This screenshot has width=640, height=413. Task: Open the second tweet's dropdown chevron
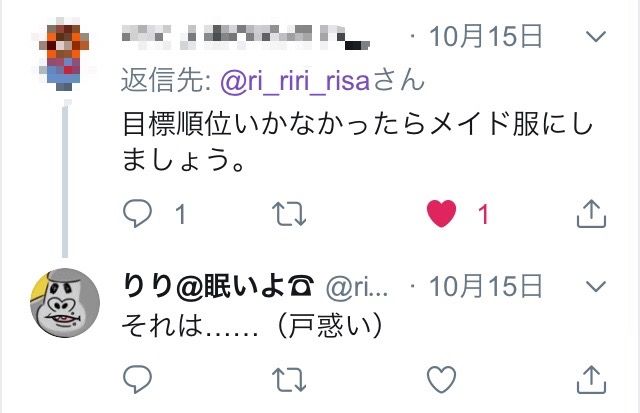(x=594, y=287)
